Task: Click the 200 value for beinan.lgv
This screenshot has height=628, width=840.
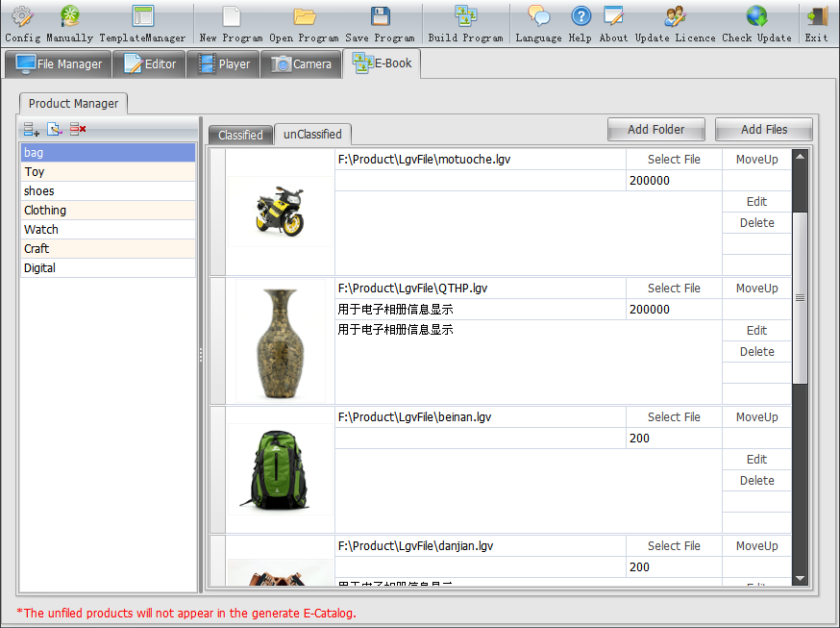Action: 639,439
